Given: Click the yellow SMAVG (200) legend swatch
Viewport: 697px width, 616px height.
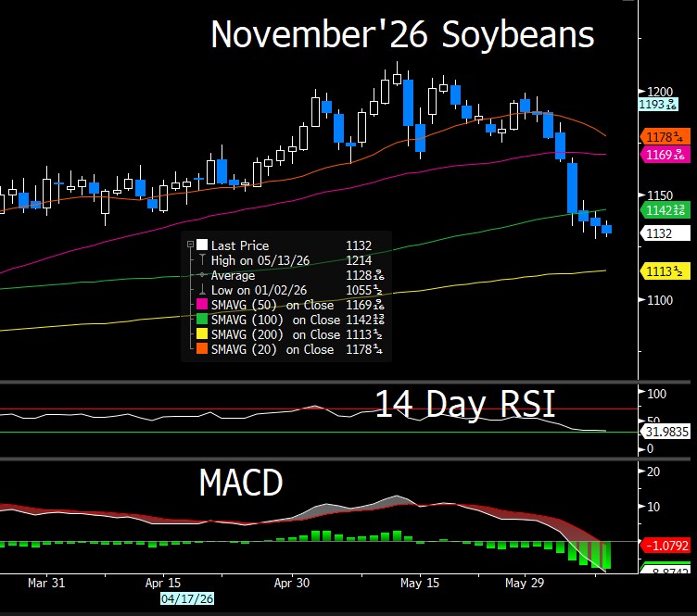Looking at the screenshot, I should (x=202, y=334).
